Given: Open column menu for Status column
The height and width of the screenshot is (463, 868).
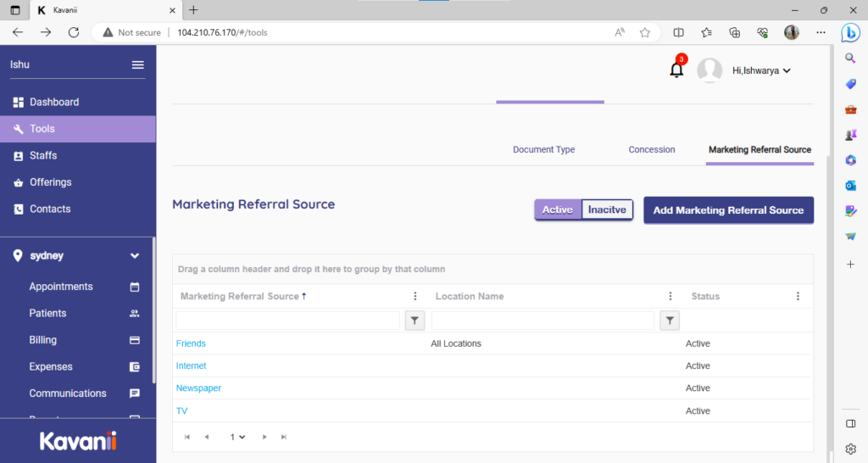Looking at the screenshot, I should coord(798,297).
